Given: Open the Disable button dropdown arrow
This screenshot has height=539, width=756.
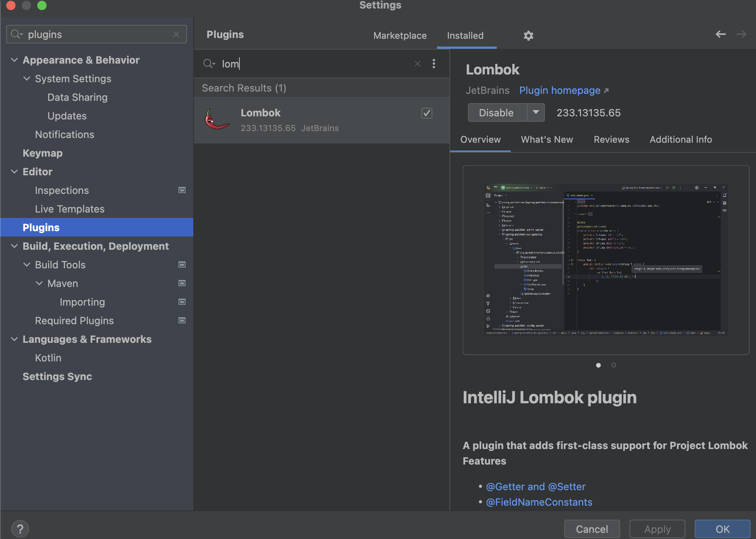Looking at the screenshot, I should click(x=536, y=112).
